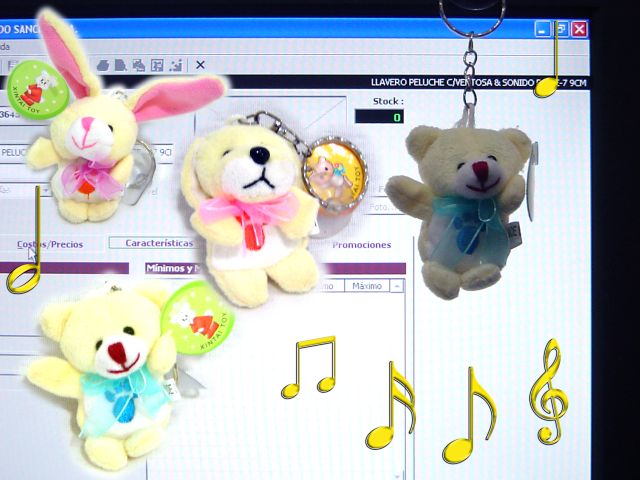The height and width of the screenshot is (480, 640).
Task: Restore down the application window
Action: (x=561, y=30)
